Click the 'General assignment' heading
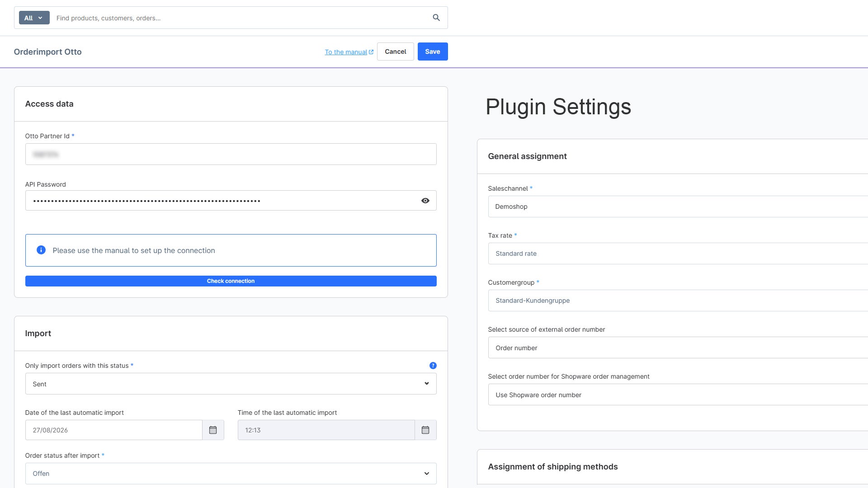Image resolution: width=868 pixels, height=488 pixels. click(x=527, y=156)
